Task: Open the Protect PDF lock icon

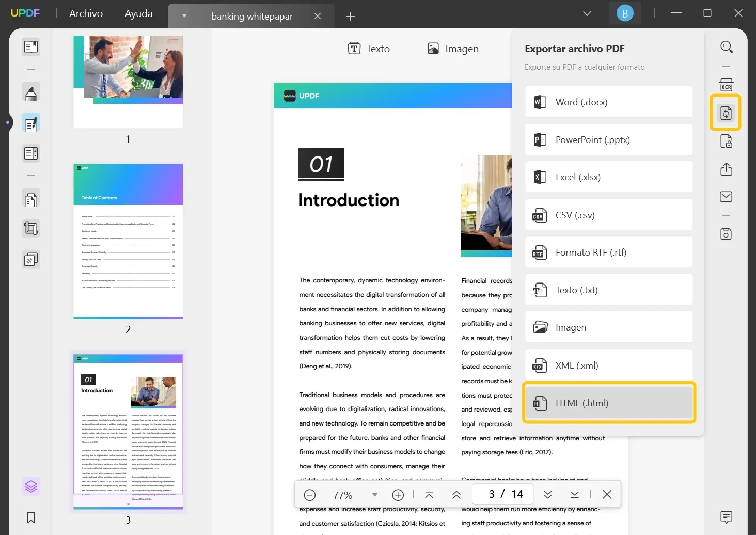Action: point(727,141)
